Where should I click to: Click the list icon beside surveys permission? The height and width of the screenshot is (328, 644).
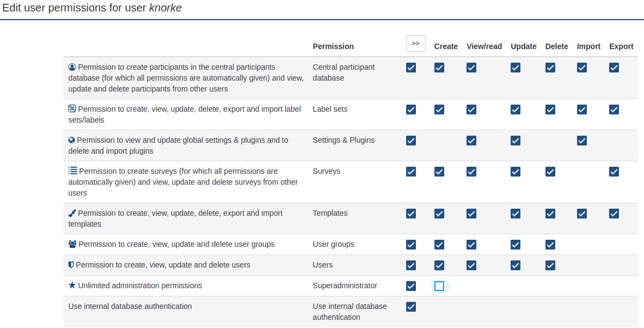coord(72,171)
